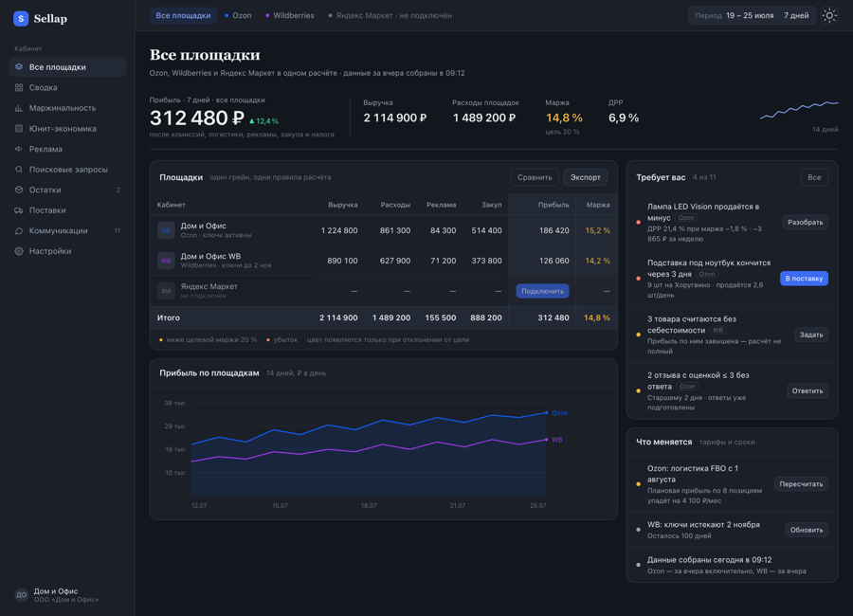Screen dimensions: 853x616
Task: Click the Ozon line endpoint in the chart
Action: [547, 412]
